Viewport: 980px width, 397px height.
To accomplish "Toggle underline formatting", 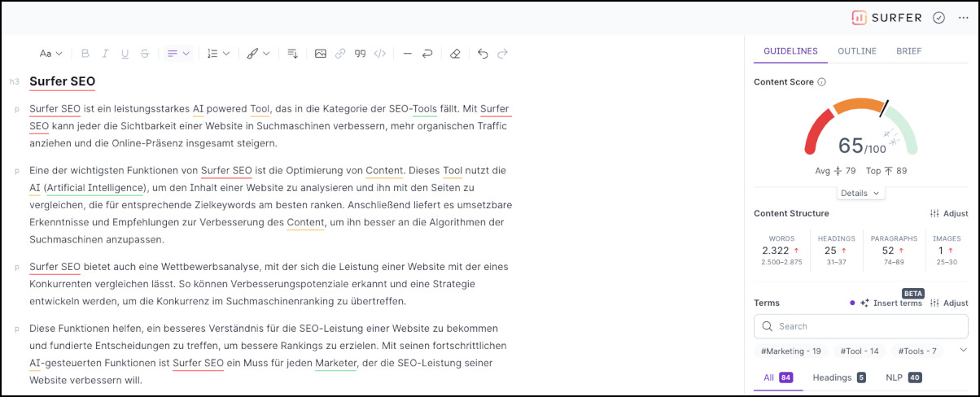I will pos(125,54).
